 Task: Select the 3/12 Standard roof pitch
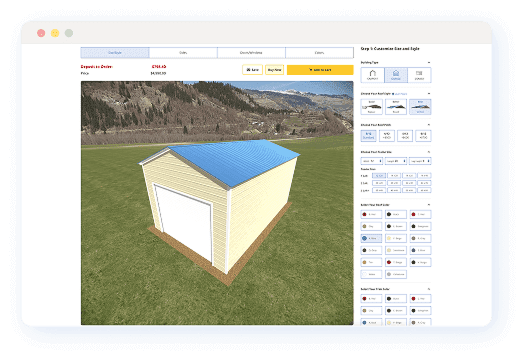coord(369,136)
